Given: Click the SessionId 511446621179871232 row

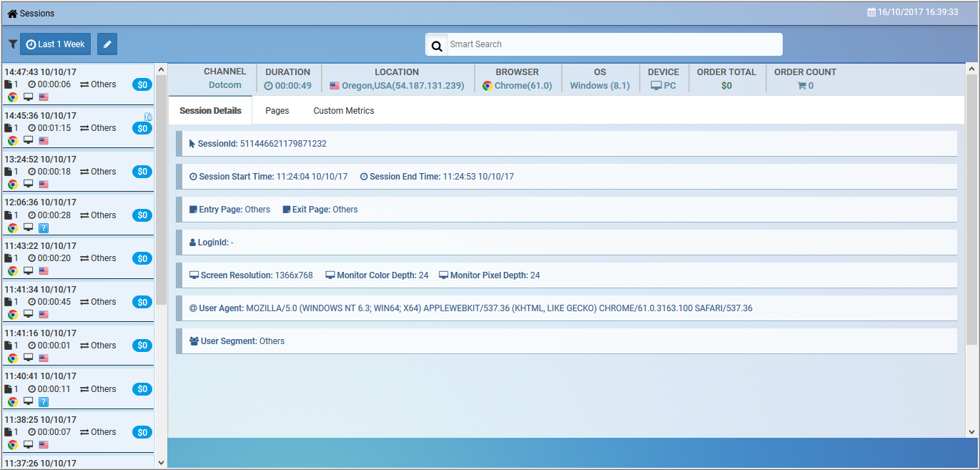Looking at the screenshot, I should click(566, 144).
